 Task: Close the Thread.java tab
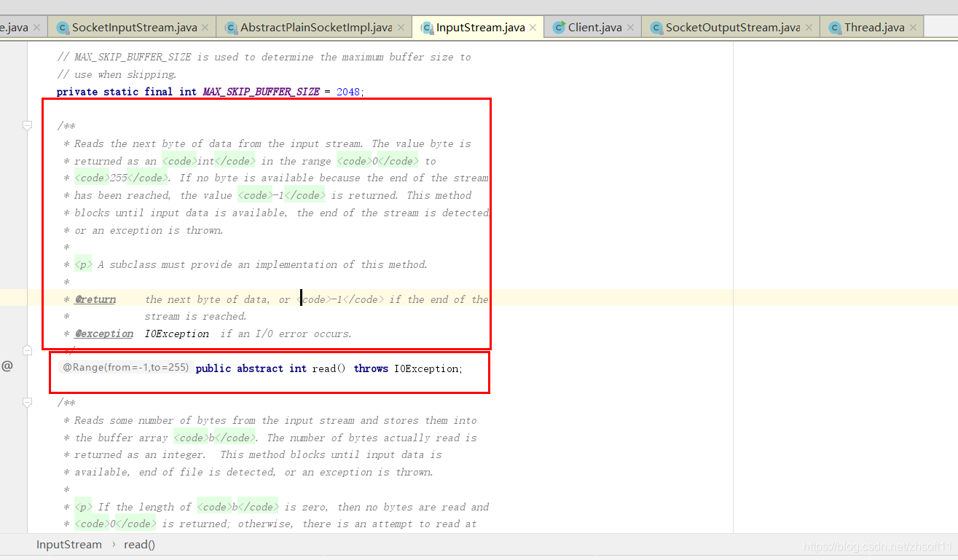912,28
